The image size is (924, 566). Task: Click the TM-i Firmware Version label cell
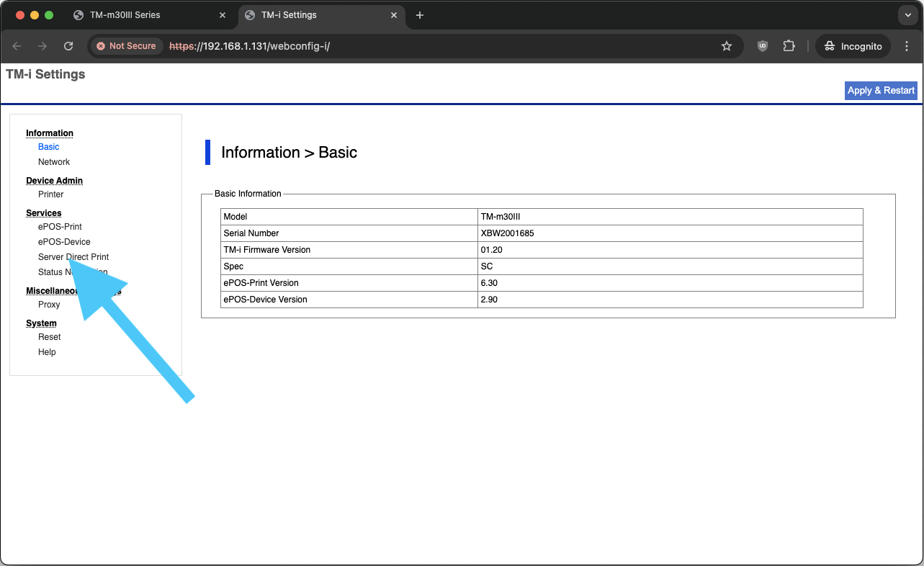tap(349, 250)
